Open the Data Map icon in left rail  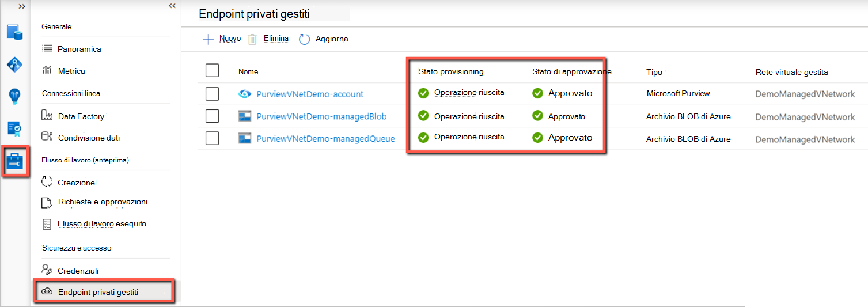[14, 65]
